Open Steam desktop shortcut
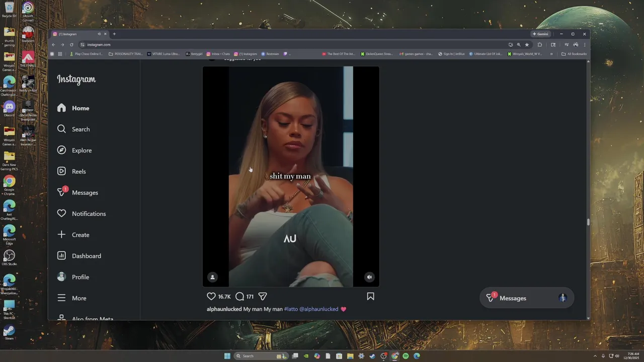Viewport: 644px width, 362px height. tap(9, 332)
